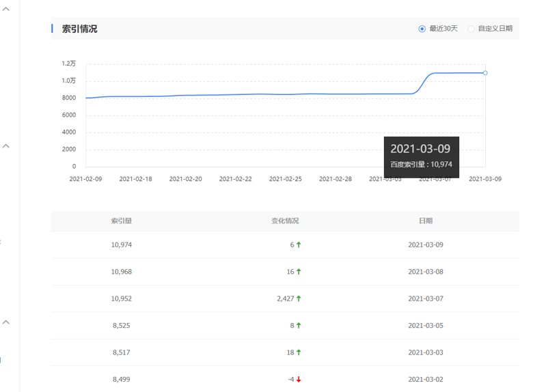
Task: Click green up arrow beside 2,427
Action: [299, 298]
